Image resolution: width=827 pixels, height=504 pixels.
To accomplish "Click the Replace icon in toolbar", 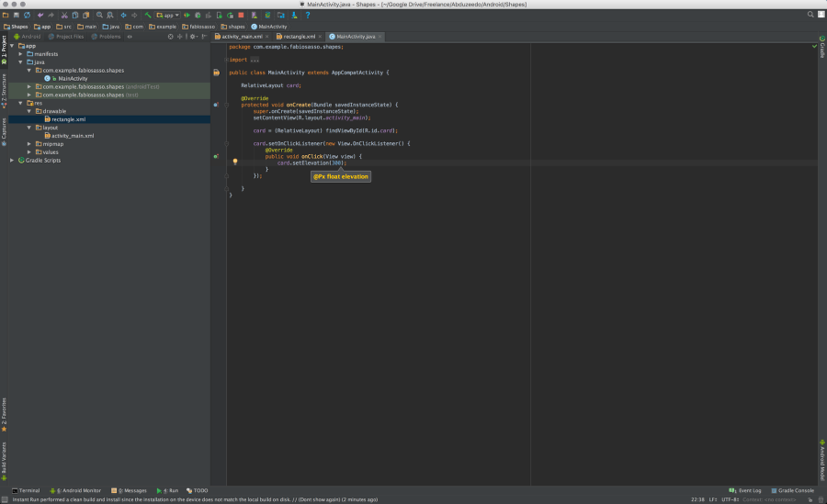I will click(109, 16).
